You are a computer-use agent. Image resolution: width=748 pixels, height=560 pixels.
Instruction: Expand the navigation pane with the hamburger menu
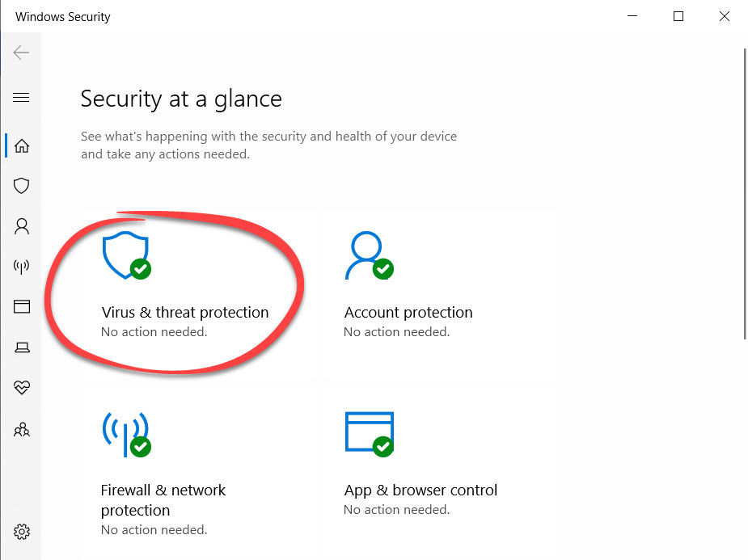21,97
